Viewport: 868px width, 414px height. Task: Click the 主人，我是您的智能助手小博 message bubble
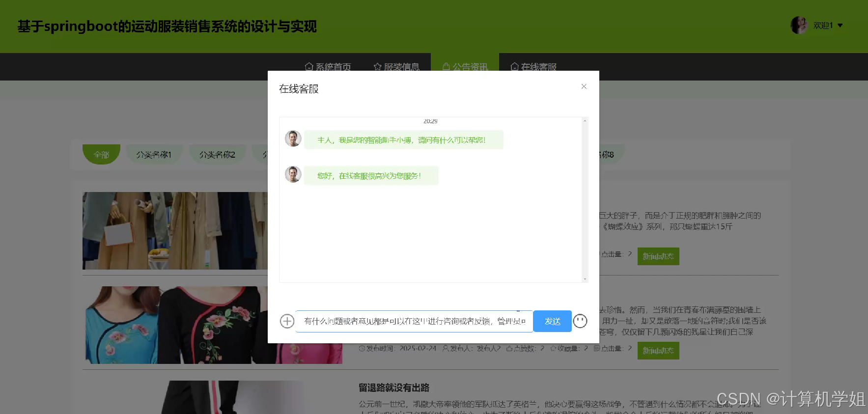click(x=403, y=140)
